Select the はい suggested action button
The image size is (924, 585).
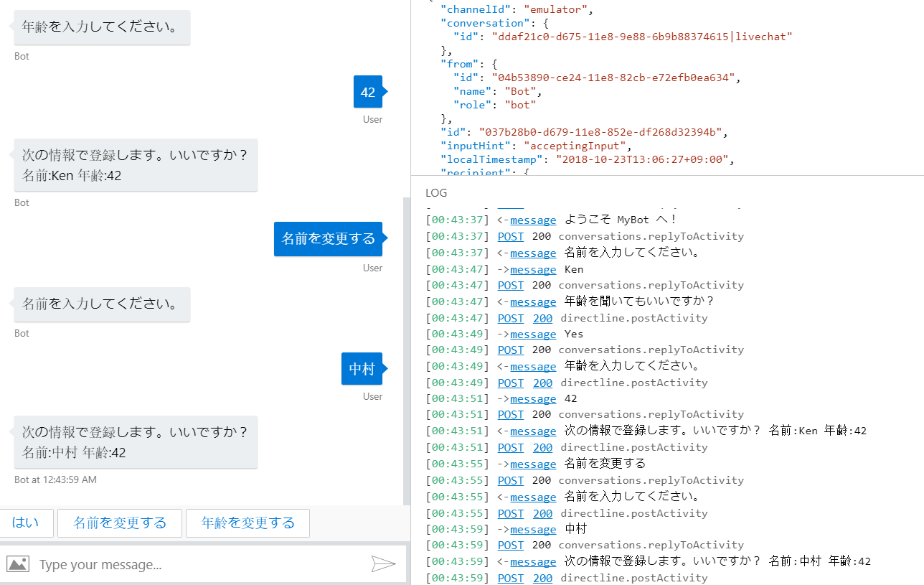click(27, 523)
